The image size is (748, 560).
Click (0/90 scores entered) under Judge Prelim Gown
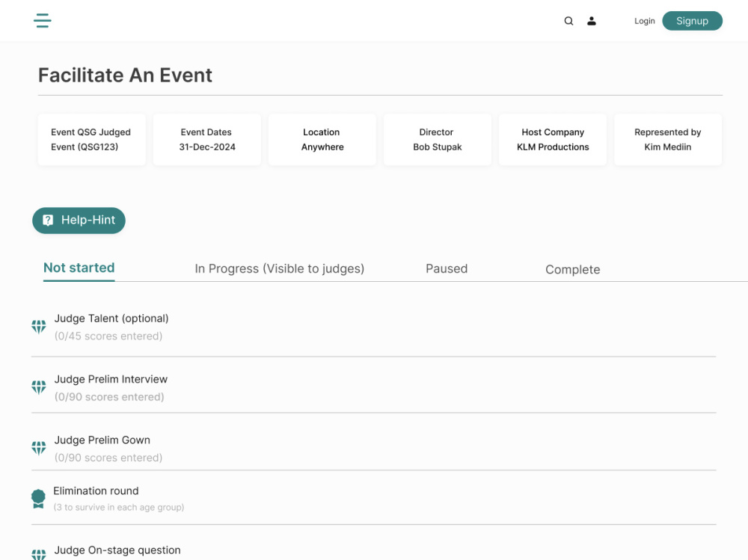(x=108, y=458)
